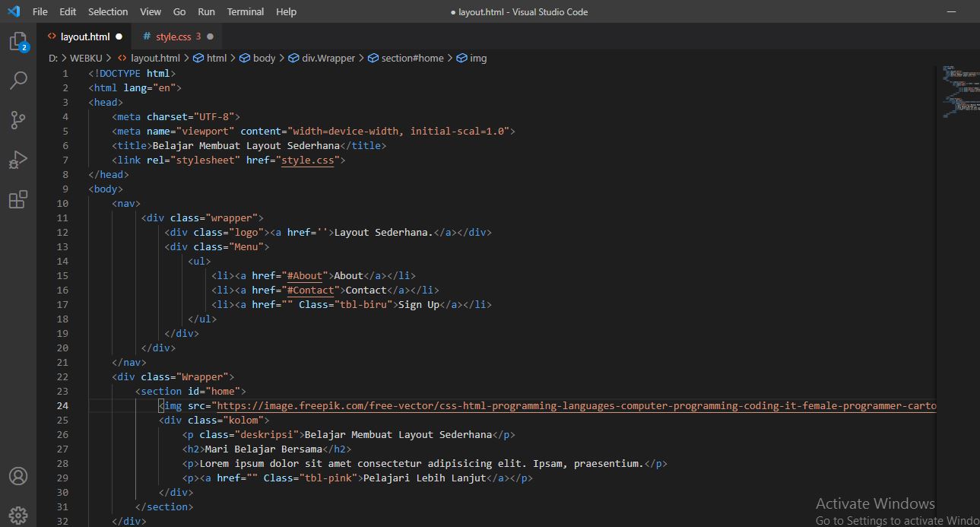Screen dimensions: 980x527
Task: Click line number 24 in the gutter
Action: (x=62, y=405)
